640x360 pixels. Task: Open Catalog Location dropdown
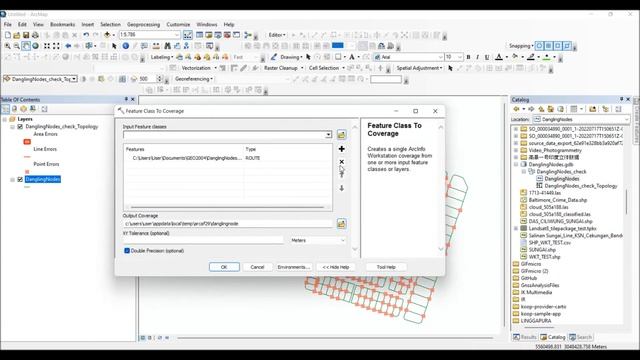click(x=627, y=120)
